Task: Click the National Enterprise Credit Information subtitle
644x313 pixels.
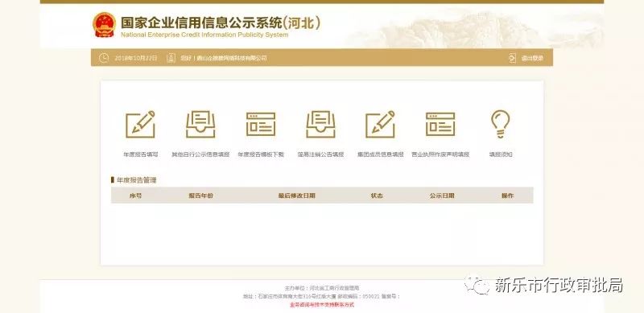Action: [x=204, y=35]
